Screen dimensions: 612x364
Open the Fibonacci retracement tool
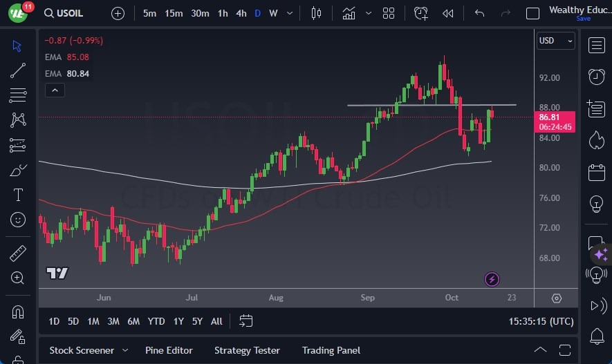click(18, 95)
